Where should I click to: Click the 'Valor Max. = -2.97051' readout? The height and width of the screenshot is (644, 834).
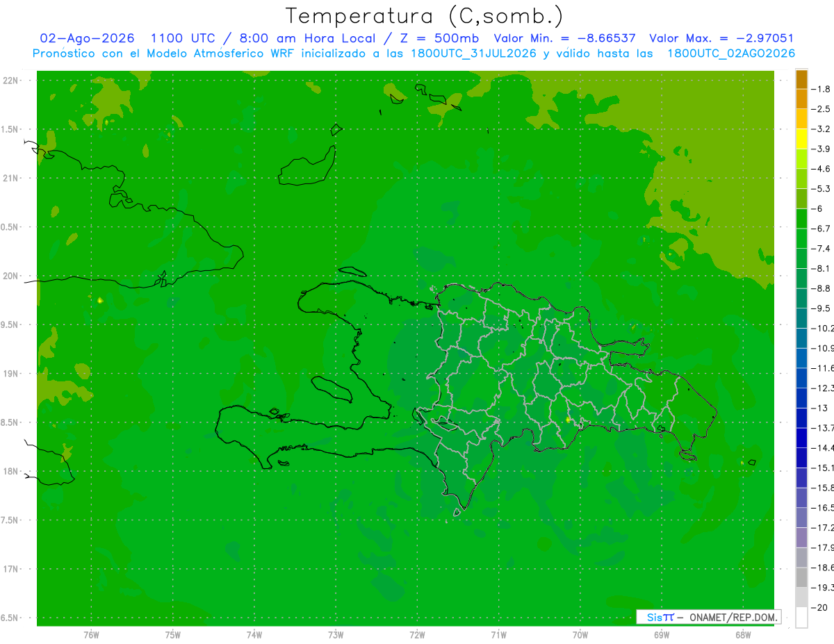(721, 38)
